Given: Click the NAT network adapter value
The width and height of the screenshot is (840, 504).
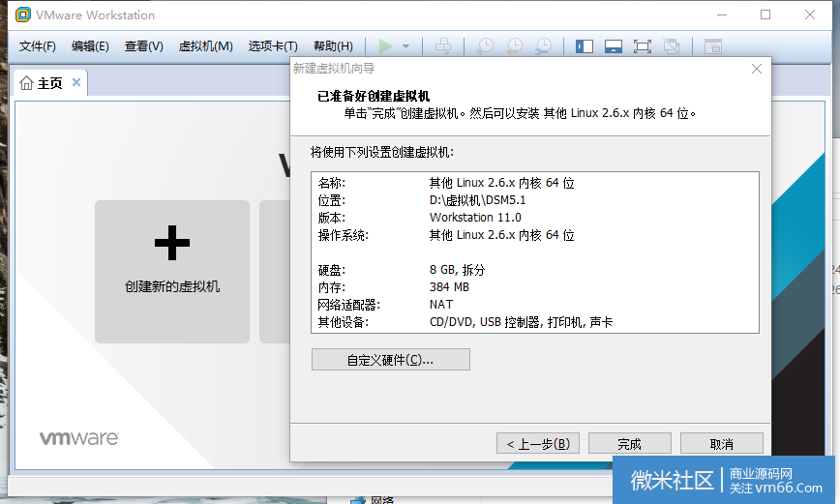Looking at the screenshot, I should [441, 304].
